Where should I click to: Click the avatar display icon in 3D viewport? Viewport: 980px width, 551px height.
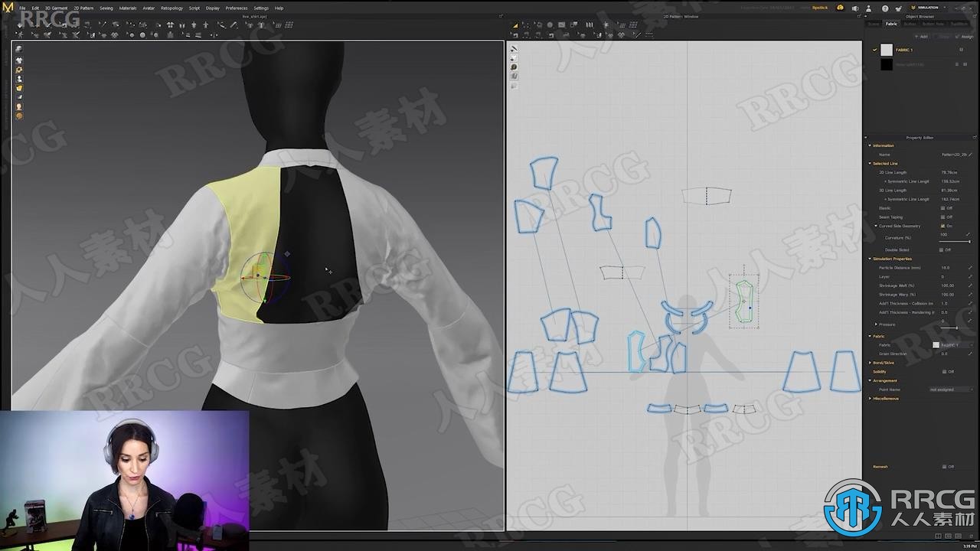point(19,79)
